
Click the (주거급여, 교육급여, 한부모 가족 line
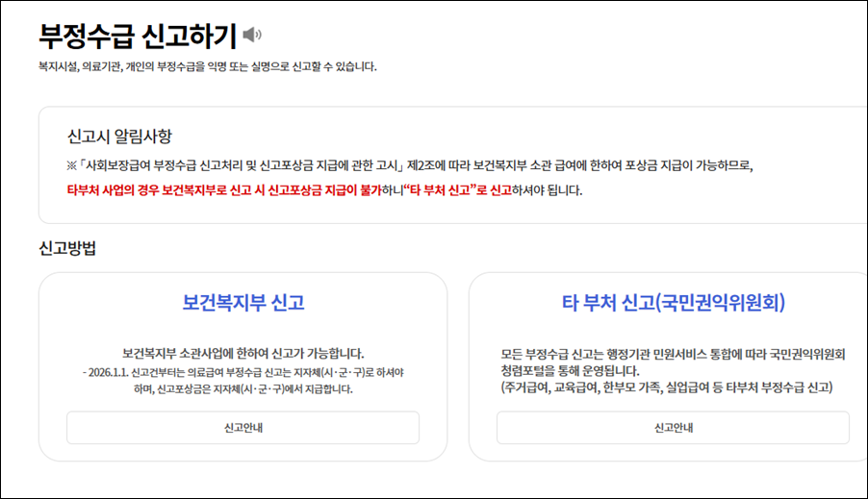click(x=667, y=387)
